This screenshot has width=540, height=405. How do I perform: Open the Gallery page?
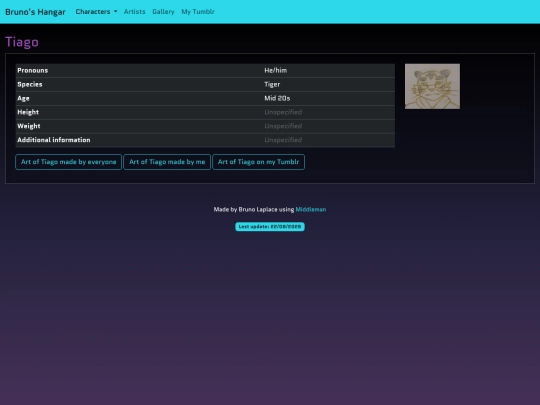[x=163, y=12]
